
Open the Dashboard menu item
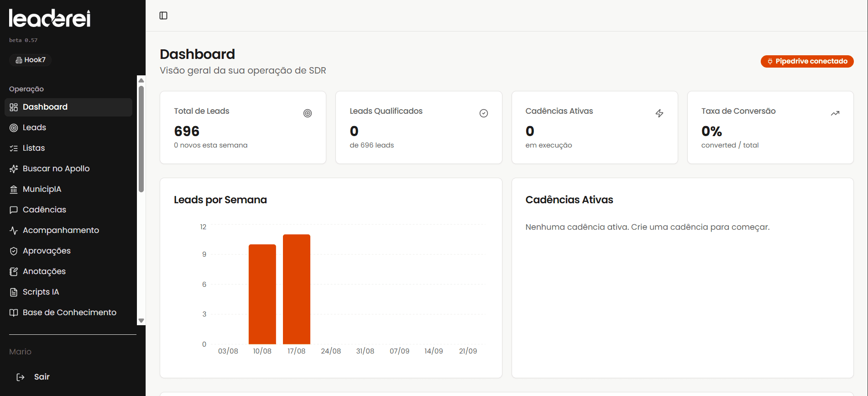pos(68,107)
